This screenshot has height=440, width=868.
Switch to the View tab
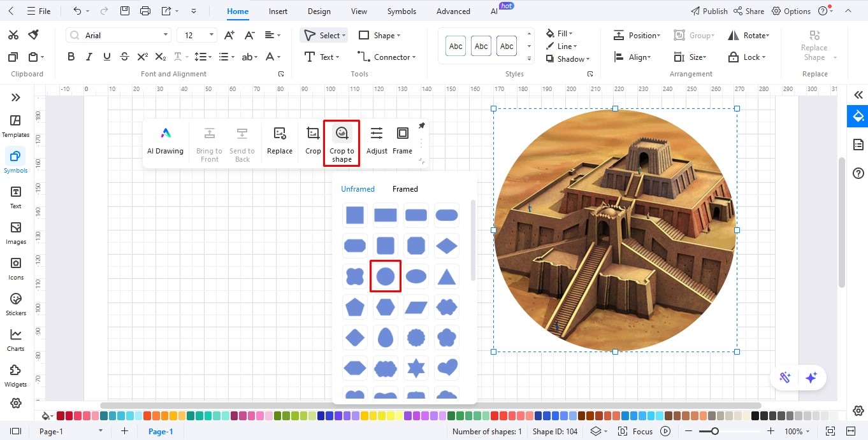(x=359, y=11)
